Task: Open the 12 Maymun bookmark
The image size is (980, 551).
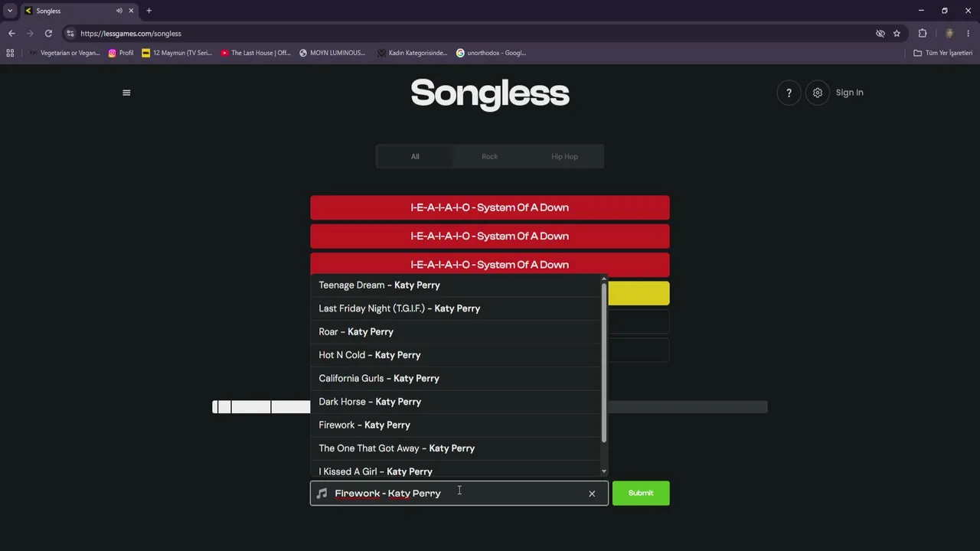Action: (x=177, y=53)
